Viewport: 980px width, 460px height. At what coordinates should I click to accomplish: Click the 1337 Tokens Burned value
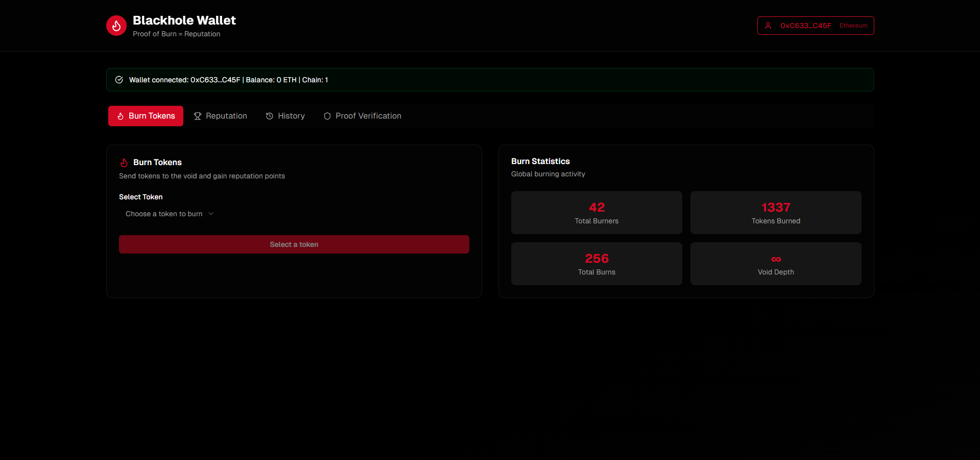tap(775, 208)
